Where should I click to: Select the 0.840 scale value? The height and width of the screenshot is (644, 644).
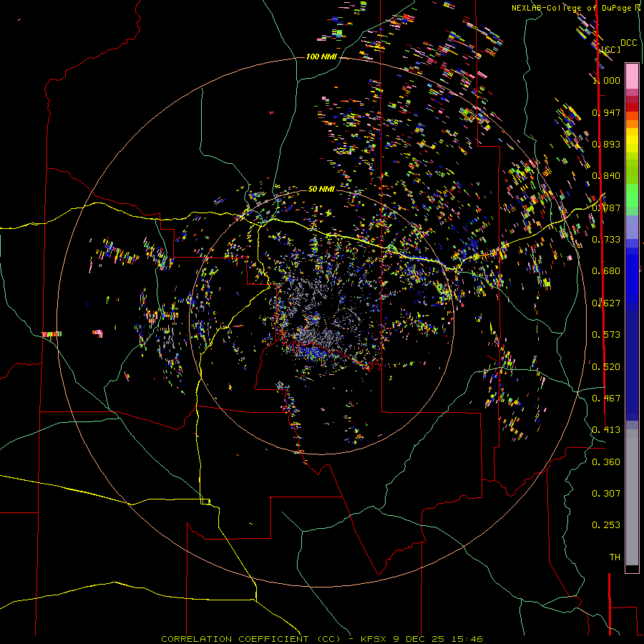(606, 176)
